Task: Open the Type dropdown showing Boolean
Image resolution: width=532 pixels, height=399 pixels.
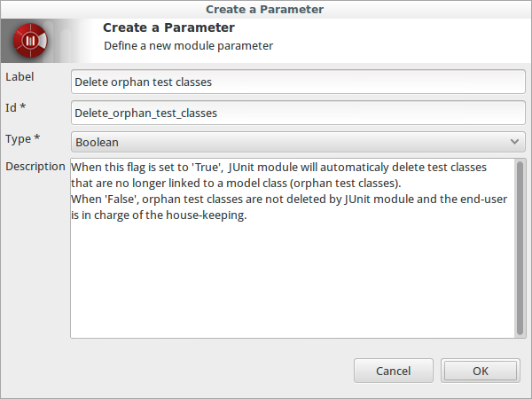Action: (x=298, y=142)
